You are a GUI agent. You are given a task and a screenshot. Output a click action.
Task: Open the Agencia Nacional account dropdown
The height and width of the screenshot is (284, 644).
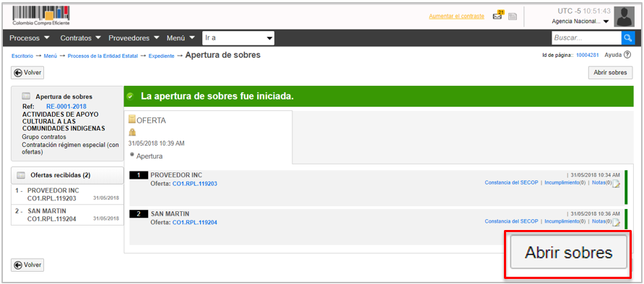580,22
